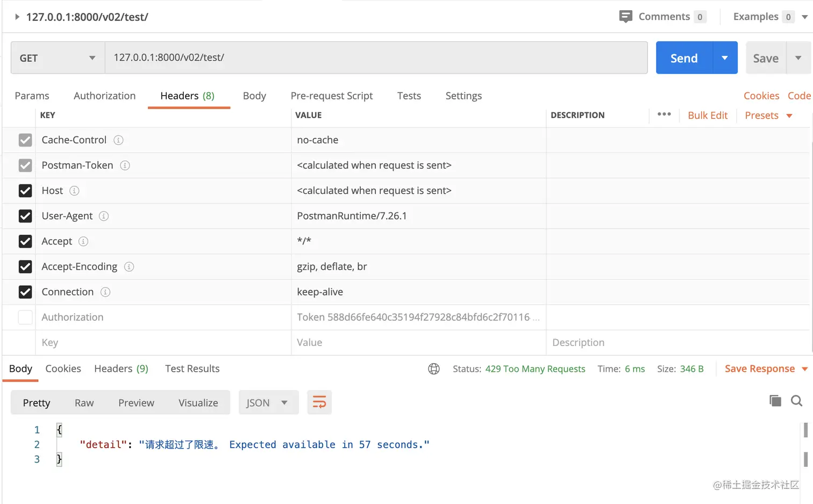Open the Code link
The height and width of the screenshot is (504, 813).
point(799,96)
